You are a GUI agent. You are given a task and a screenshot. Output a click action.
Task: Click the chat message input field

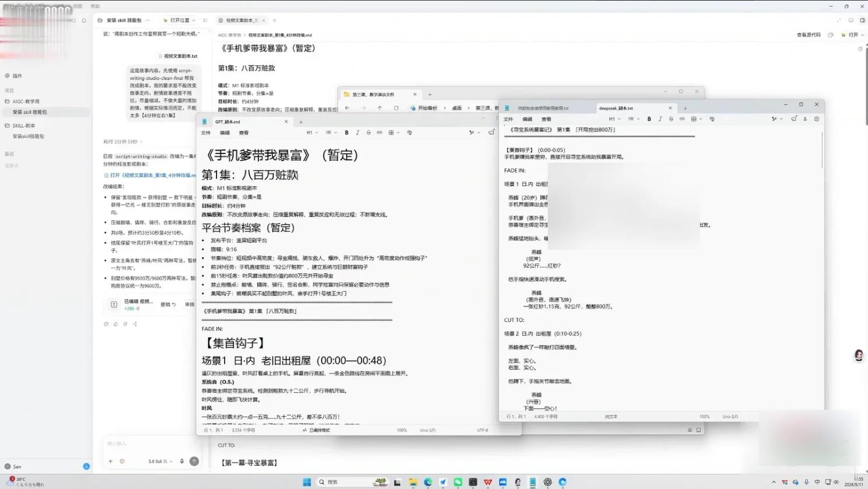pos(152,444)
